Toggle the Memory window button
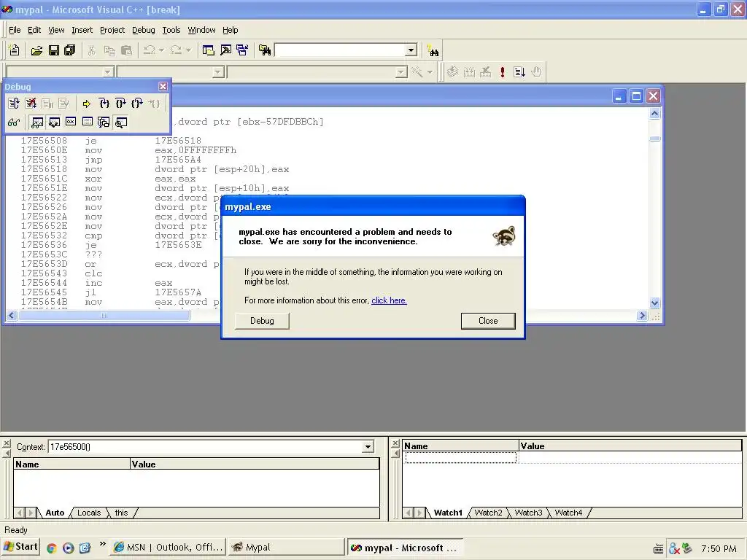 click(x=88, y=122)
